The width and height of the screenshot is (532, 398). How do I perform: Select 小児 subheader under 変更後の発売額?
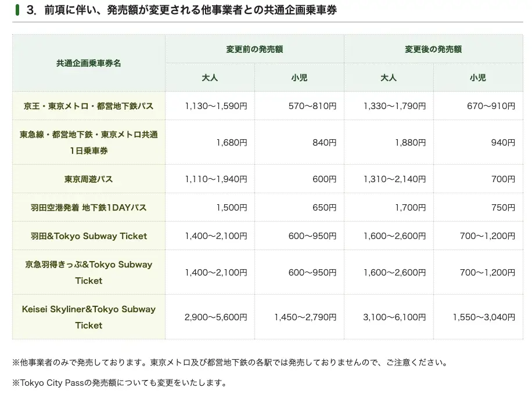[x=478, y=77]
